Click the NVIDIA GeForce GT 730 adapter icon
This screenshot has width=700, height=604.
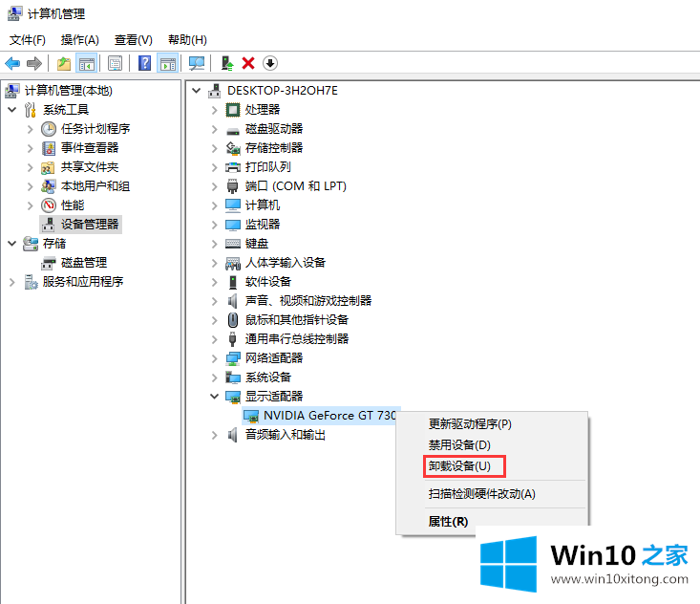coord(251,416)
